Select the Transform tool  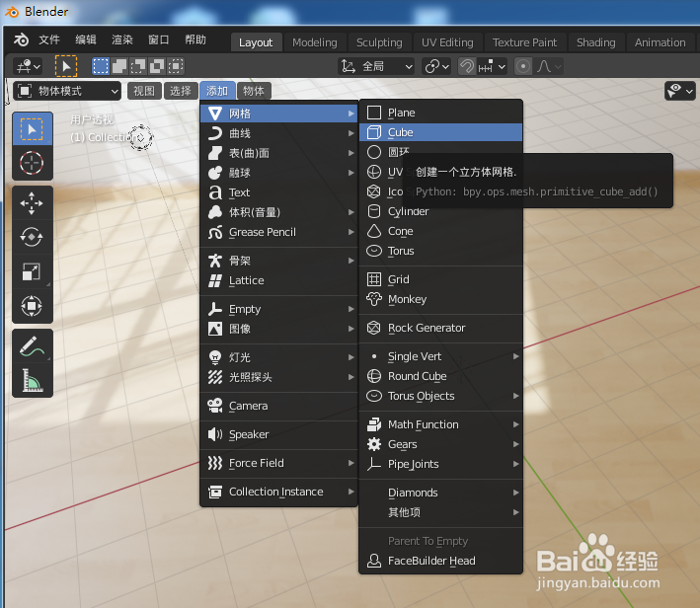point(32,306)
